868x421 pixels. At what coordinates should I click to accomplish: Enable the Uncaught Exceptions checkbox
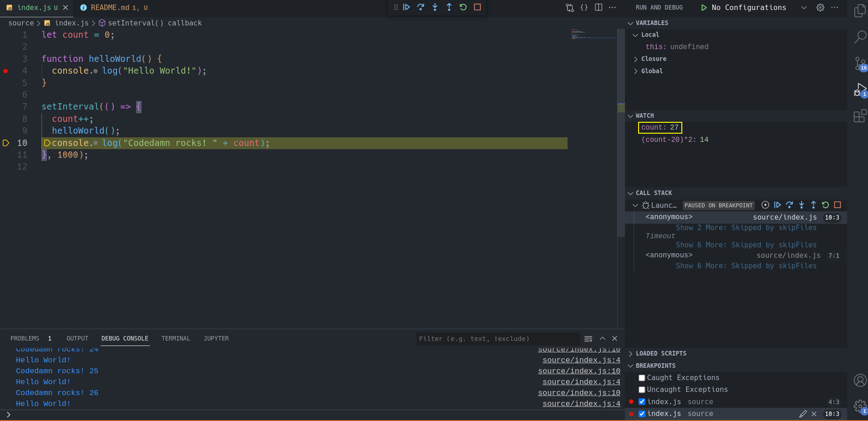point(642,390)
